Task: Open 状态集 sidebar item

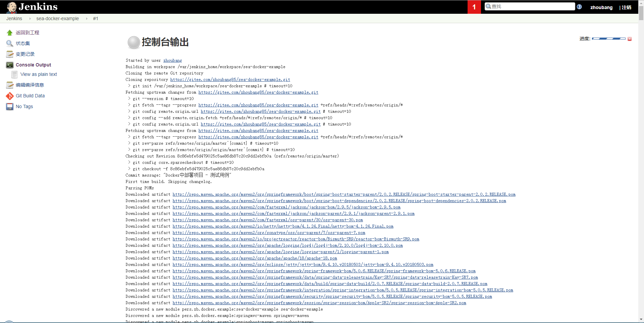Action: click(x=23, y=43)
